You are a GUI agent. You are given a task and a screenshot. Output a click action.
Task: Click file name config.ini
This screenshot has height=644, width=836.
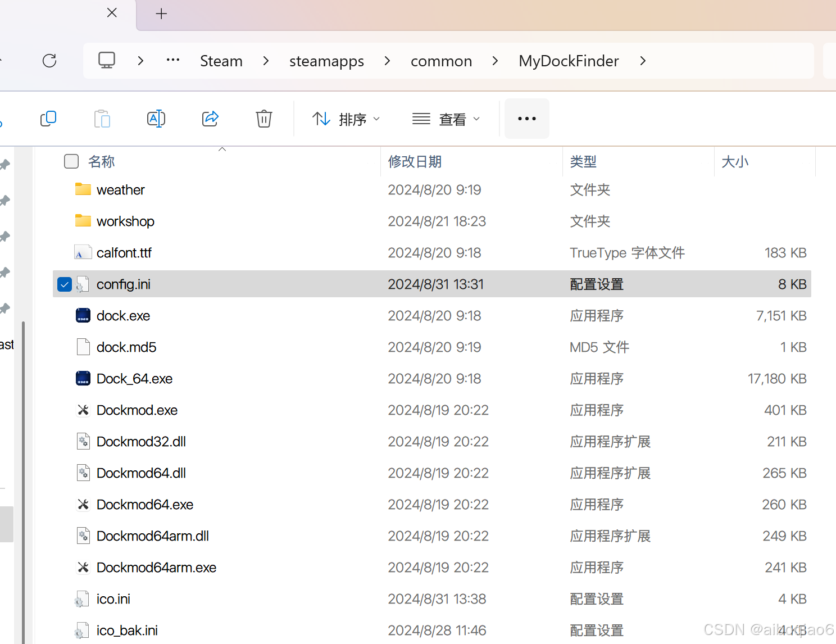124,284
